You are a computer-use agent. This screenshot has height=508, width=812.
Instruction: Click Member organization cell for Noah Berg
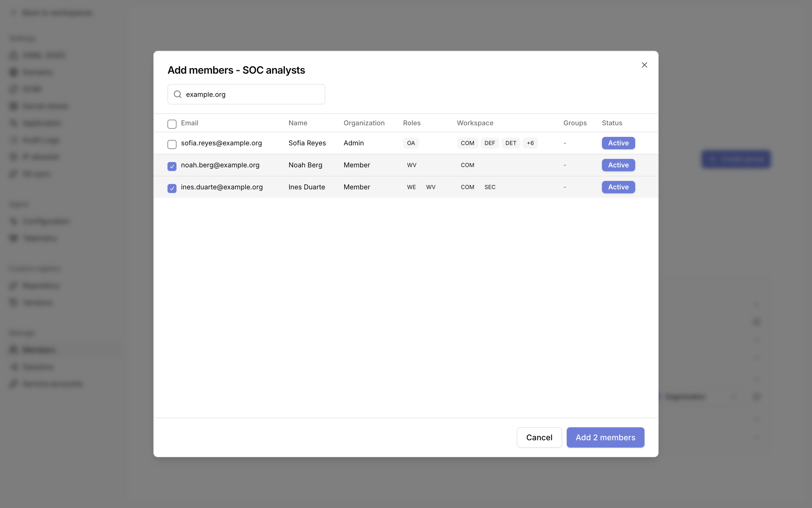click(x=357, y=165)
